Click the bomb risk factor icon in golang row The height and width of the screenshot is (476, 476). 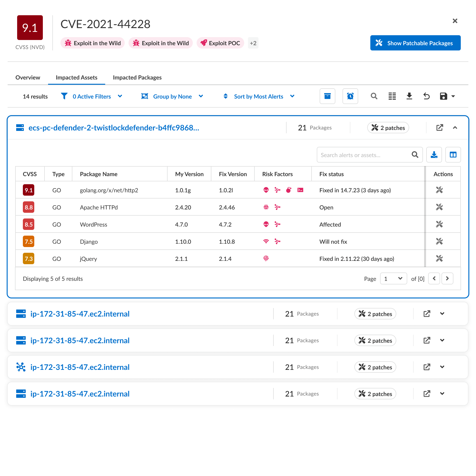(x=289, y=190)
